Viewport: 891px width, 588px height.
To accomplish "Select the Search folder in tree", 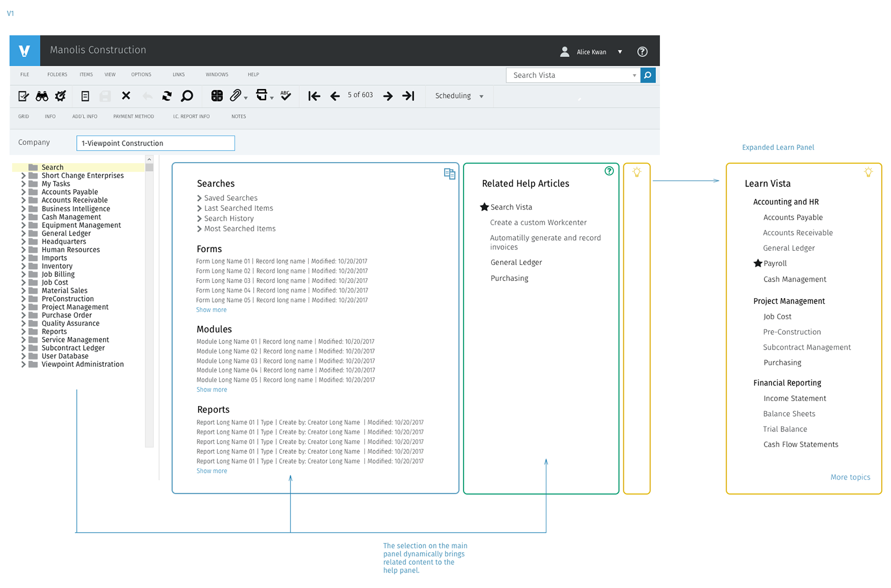I will click(79, 167).
